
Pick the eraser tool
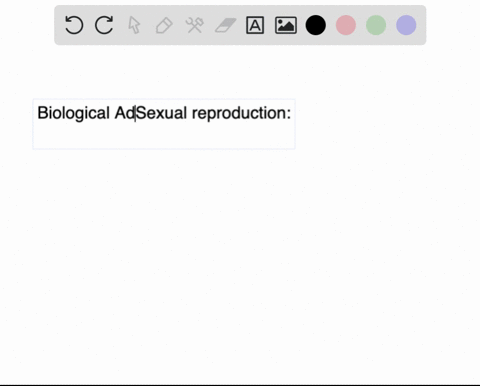pos(225,25)
